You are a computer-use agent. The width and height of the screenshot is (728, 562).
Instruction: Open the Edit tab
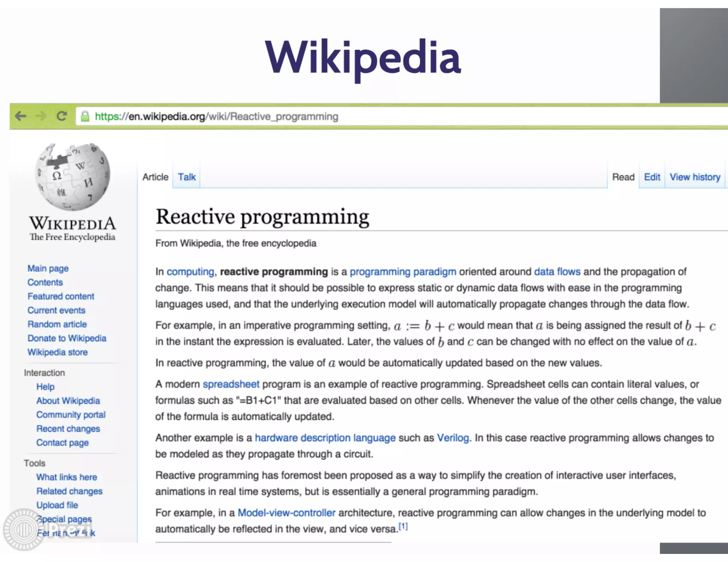coord(652,177)
